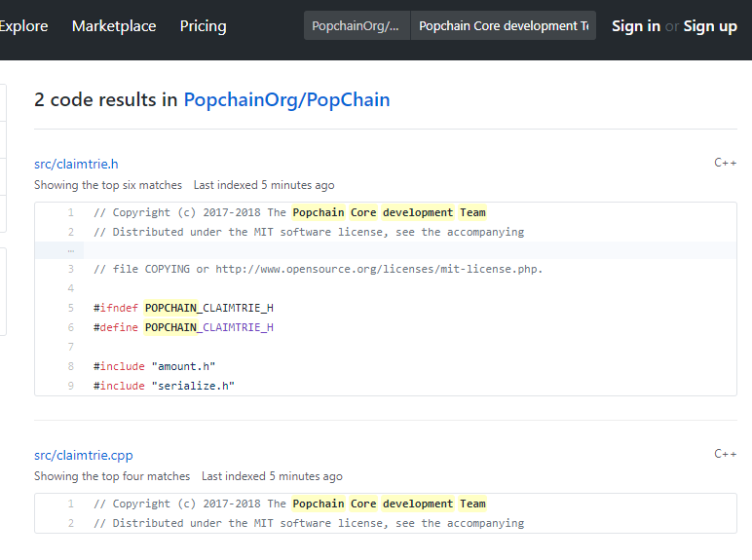
Task: Open the Marketplace nav link
Action: coord(114,26)
